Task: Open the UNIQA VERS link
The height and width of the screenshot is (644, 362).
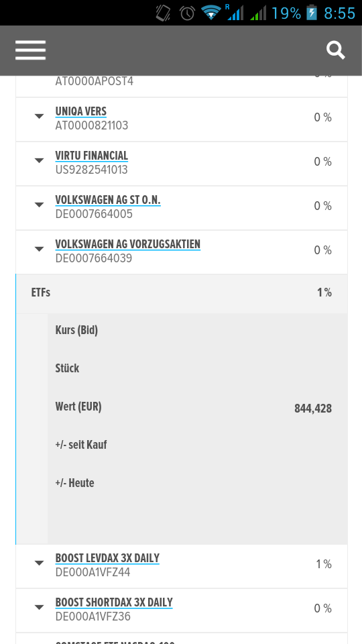Action: 81,111
